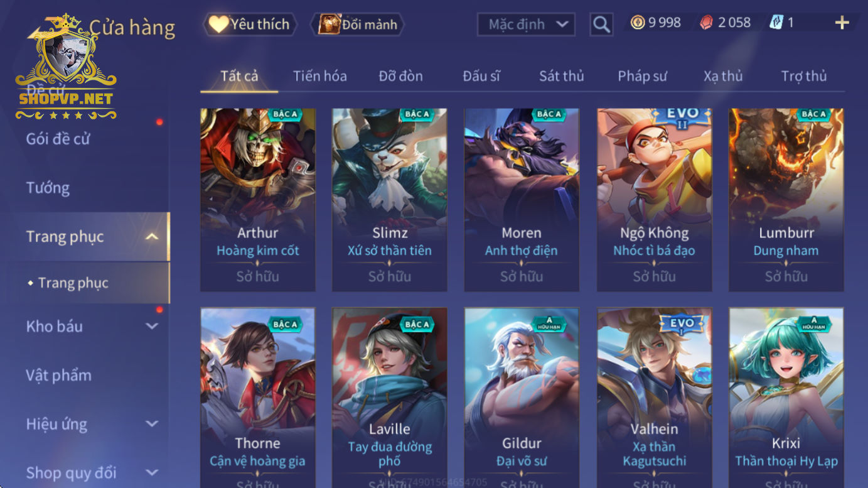Open Đổi mảnh treasure chest icon
The width and height of the screenshot is (868, 488).
coord(329,24)
